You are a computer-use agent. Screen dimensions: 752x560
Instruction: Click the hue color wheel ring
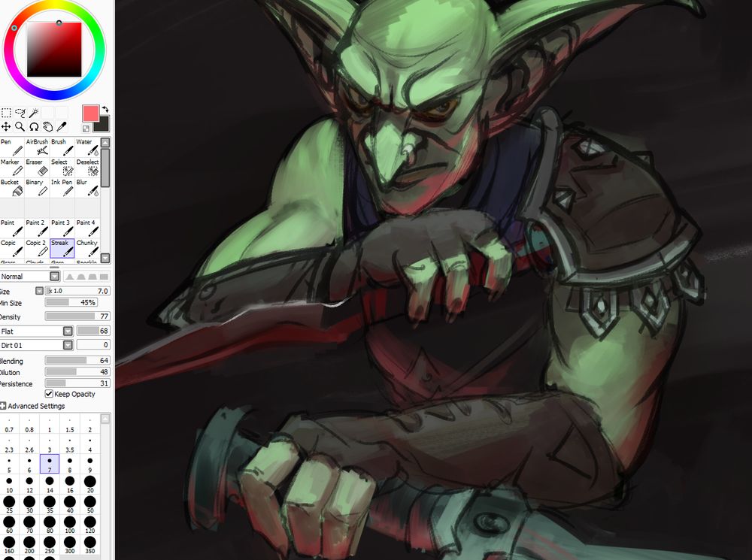(54, 50)
